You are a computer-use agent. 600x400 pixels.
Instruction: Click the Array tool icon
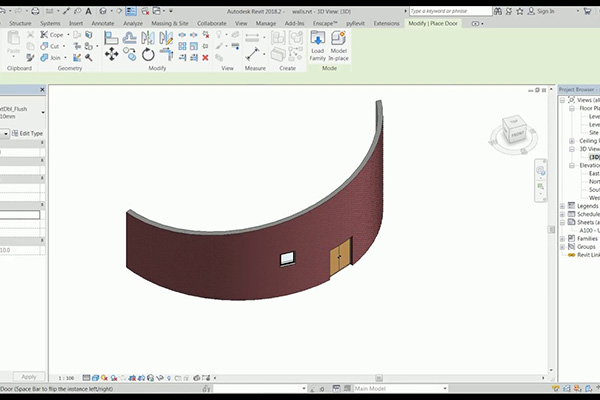point(182,46)
